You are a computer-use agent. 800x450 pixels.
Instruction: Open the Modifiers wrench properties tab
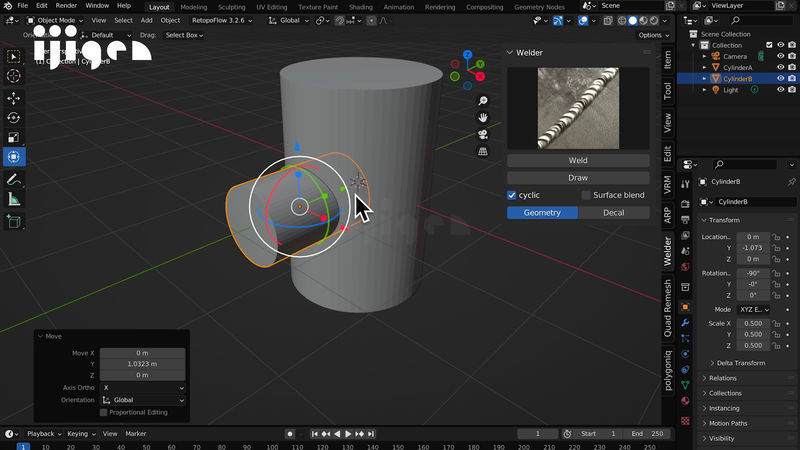(685, 323)
